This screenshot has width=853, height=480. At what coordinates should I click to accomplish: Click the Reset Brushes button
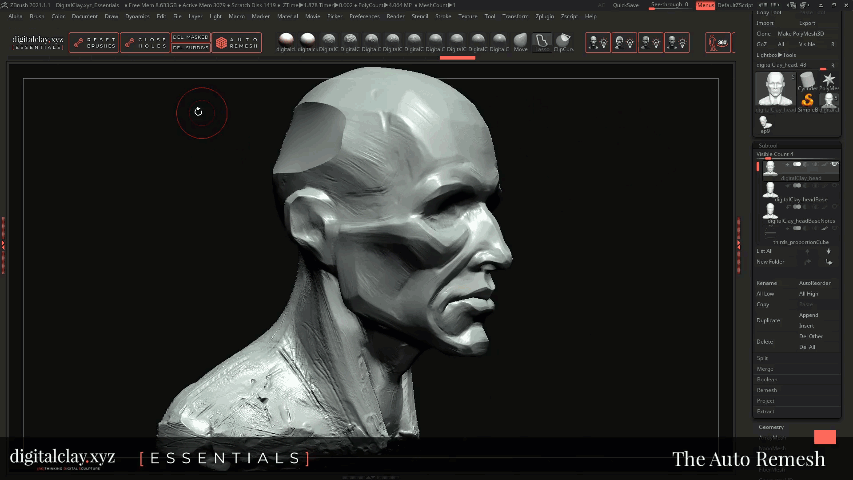coord(94,42)
